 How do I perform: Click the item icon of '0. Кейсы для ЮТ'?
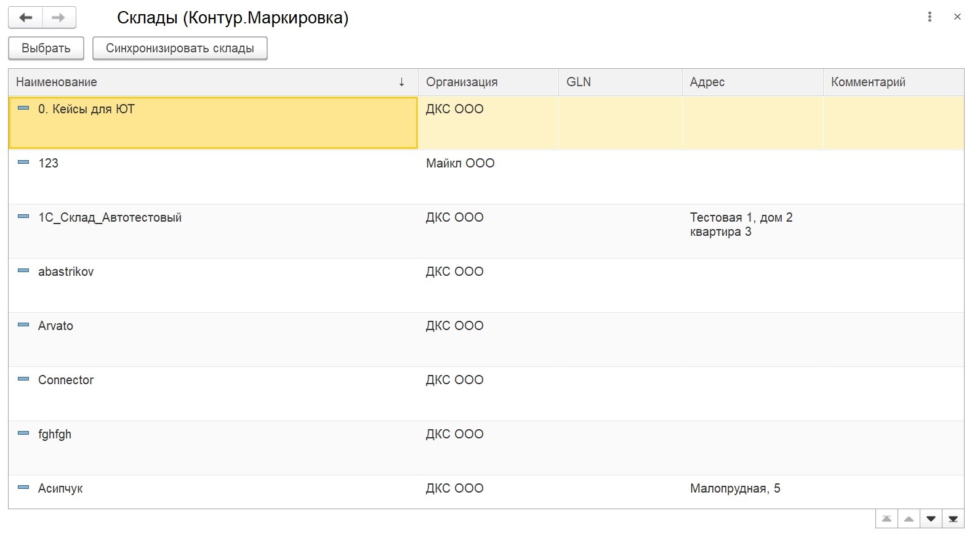[x=23, y=108]
